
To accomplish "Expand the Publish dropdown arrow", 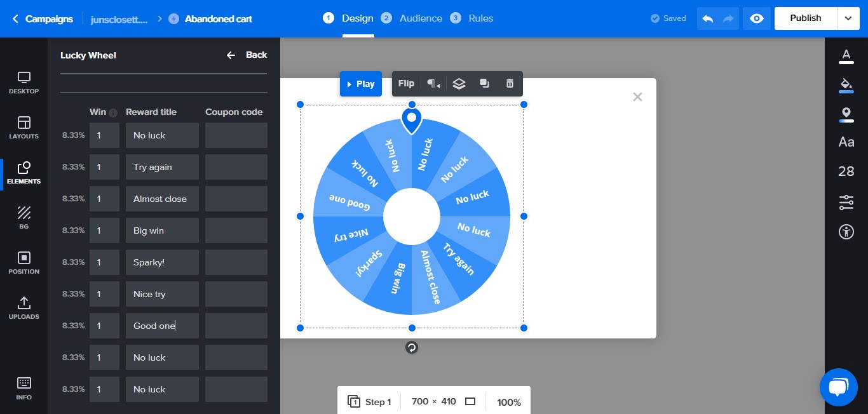I will pos(848,18).
